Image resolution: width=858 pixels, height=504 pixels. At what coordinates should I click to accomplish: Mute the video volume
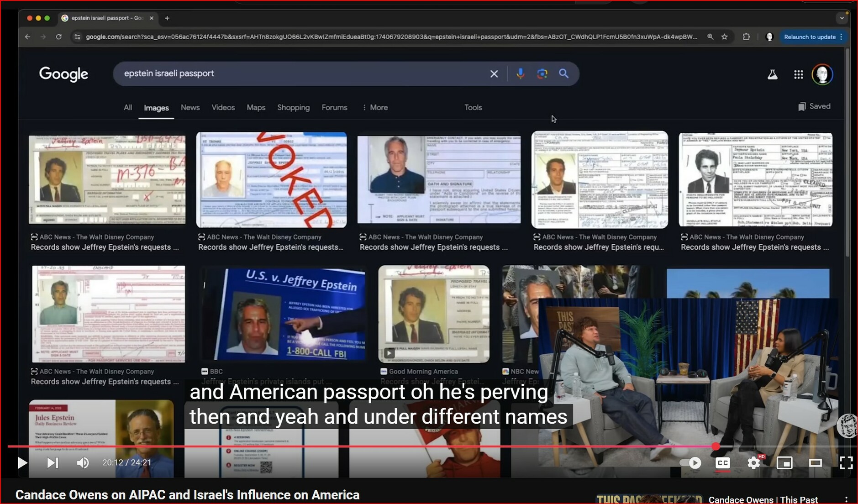point(83,463)
